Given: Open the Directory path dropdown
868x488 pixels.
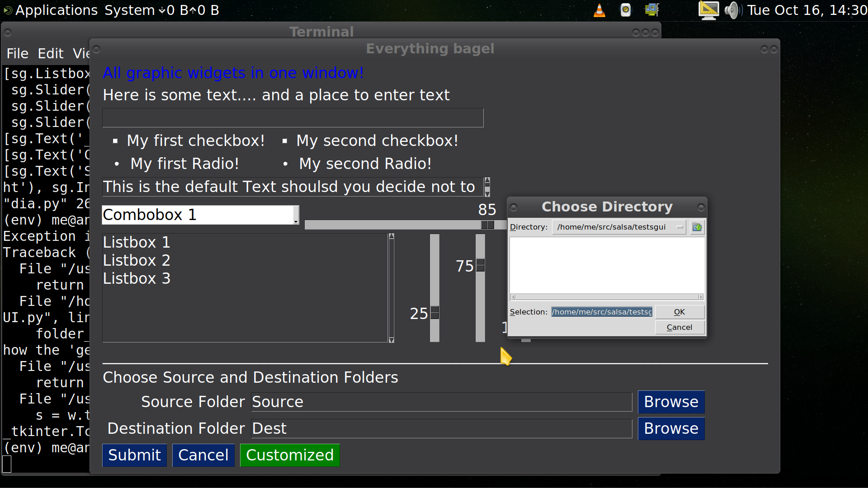Looking at the screenshot, I should (x=679, y=227).
